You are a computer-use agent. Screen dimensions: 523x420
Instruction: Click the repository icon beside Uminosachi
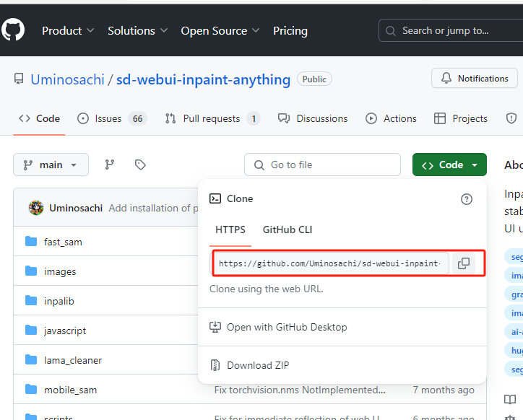point(19,79)
